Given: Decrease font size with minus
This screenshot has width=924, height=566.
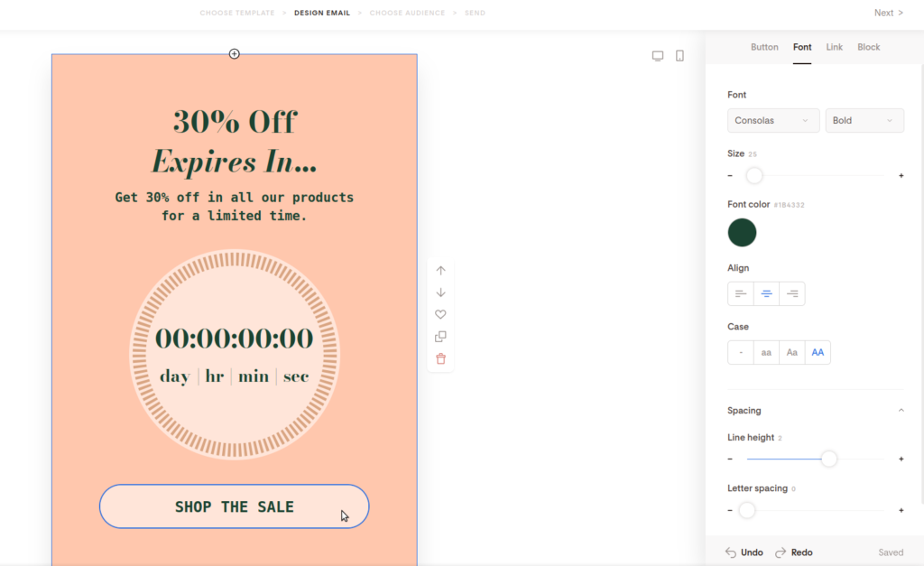Looking at the screenshot, I should tap(730, 176).
